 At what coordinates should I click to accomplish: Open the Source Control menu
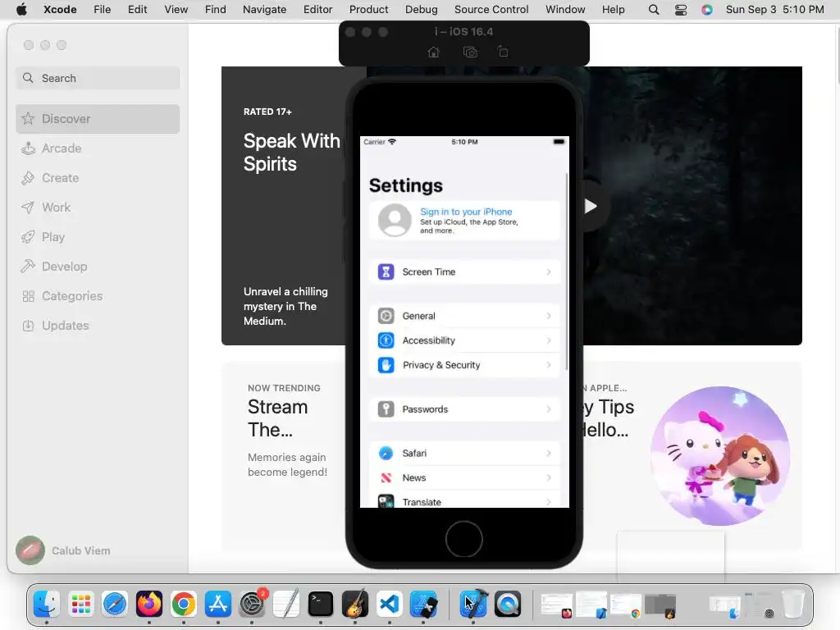[x=491, y=10]
